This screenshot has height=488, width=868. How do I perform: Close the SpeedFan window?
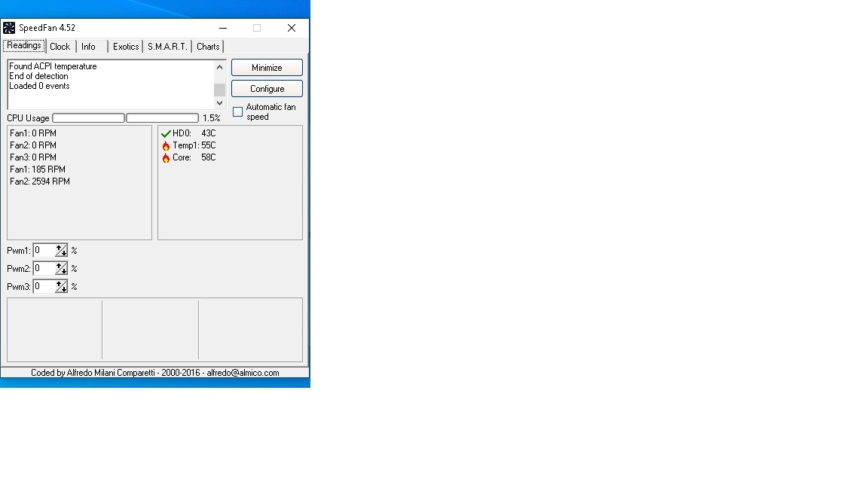[292, 28]
